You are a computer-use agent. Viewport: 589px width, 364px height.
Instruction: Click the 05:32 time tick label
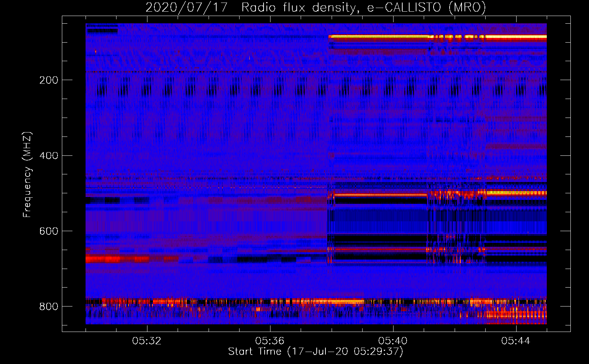[147, 341]
